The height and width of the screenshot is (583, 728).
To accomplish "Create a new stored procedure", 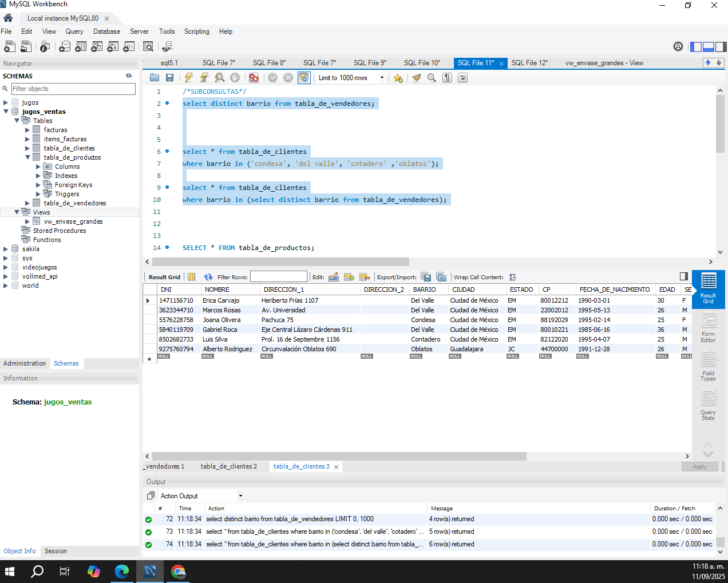I will click(113, 46).
